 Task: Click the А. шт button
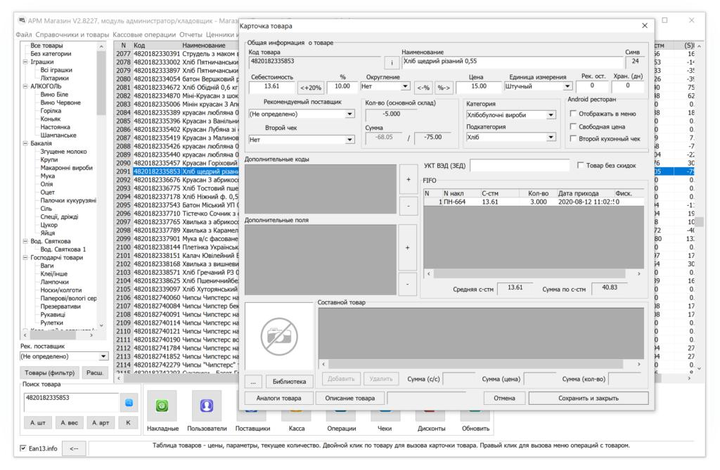click(x=38, y=423)
